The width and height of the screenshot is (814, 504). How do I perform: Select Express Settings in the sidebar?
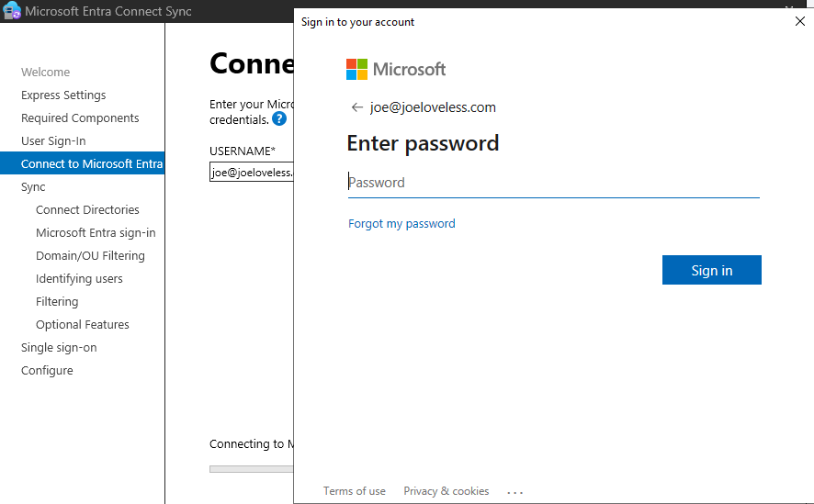pos(63,95)
